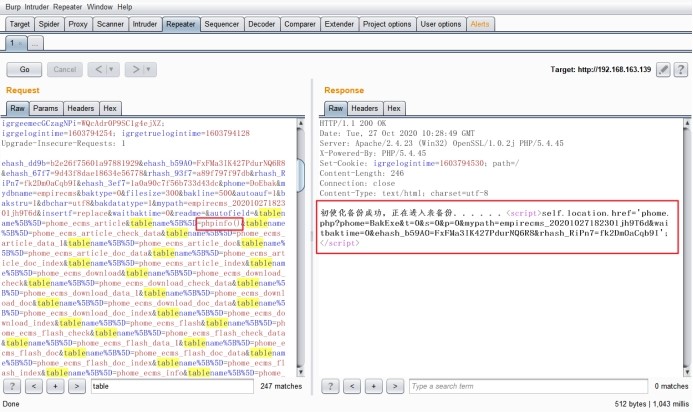
Task: Select the Request Raw tab
Action: click(18, 108)
